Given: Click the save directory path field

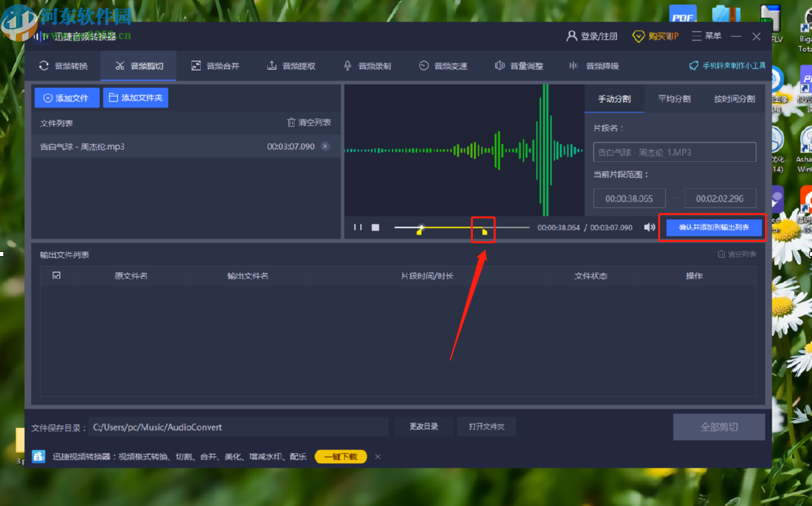Looking at the screenshot, I should pos(238,427).
